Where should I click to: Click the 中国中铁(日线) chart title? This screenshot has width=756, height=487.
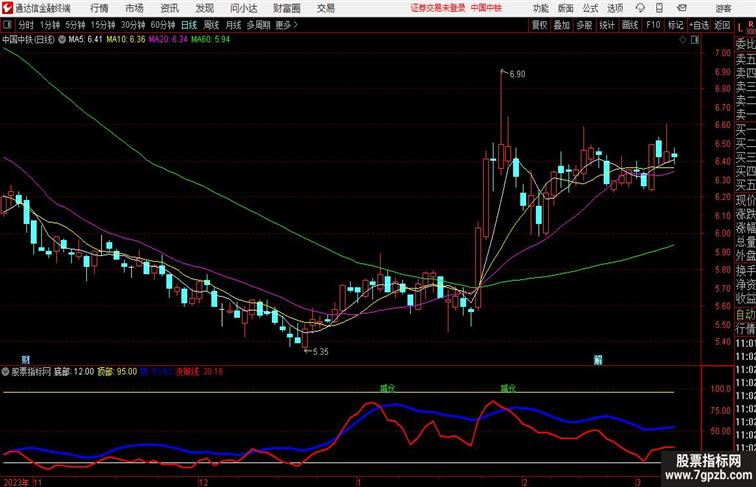(x=28, y=40)
